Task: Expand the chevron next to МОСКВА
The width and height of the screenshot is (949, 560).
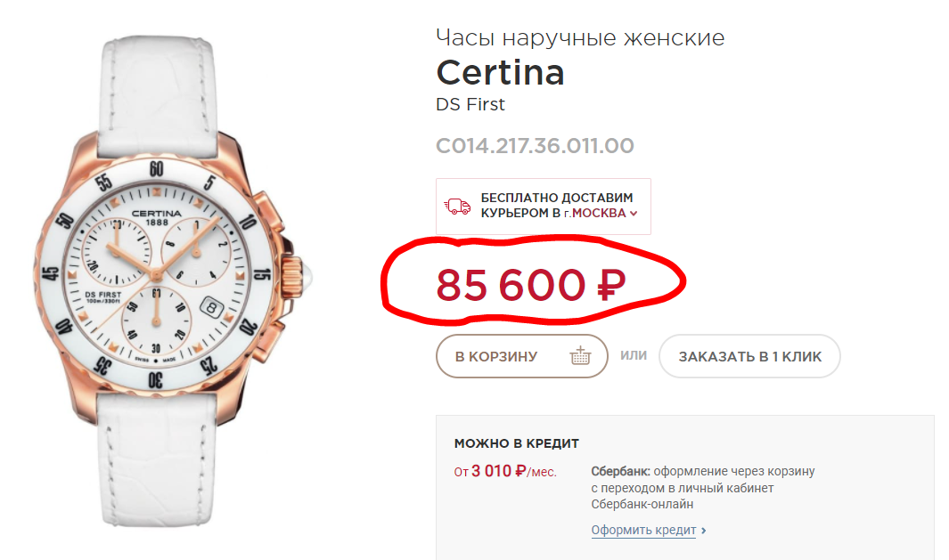Action: click(x=634, y=214)
